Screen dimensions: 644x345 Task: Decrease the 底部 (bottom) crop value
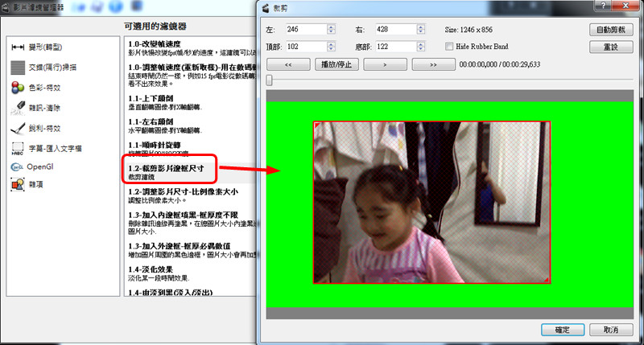[420, 49]
